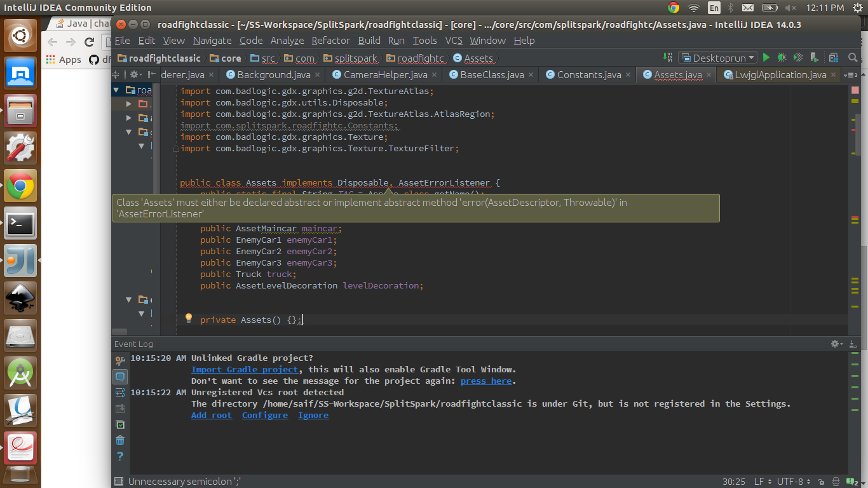
Task: Expand the third project tree folder
Action: click(x=129, y=118)
